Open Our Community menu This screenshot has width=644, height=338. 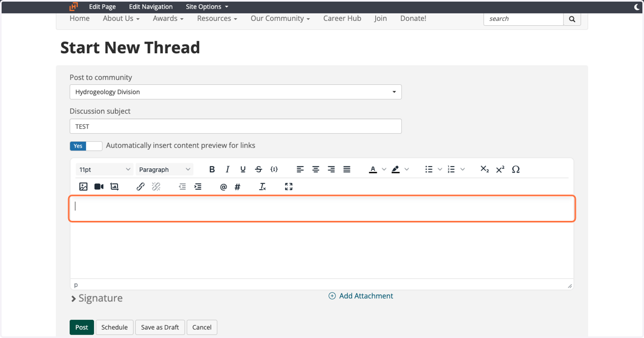280,18
